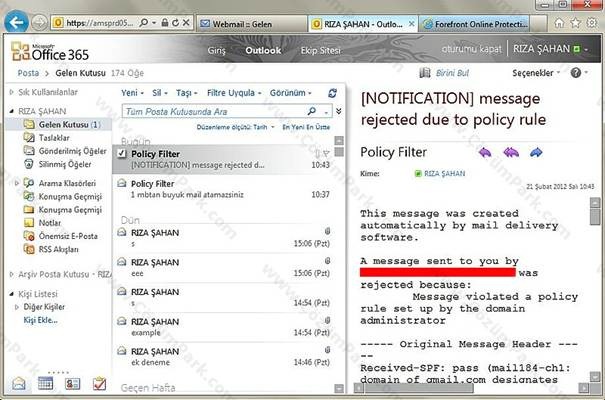The height and width of the screenshot is (400, 605).
Task: Switch to Calendar view icon at bottom
Action: (45, 383)
